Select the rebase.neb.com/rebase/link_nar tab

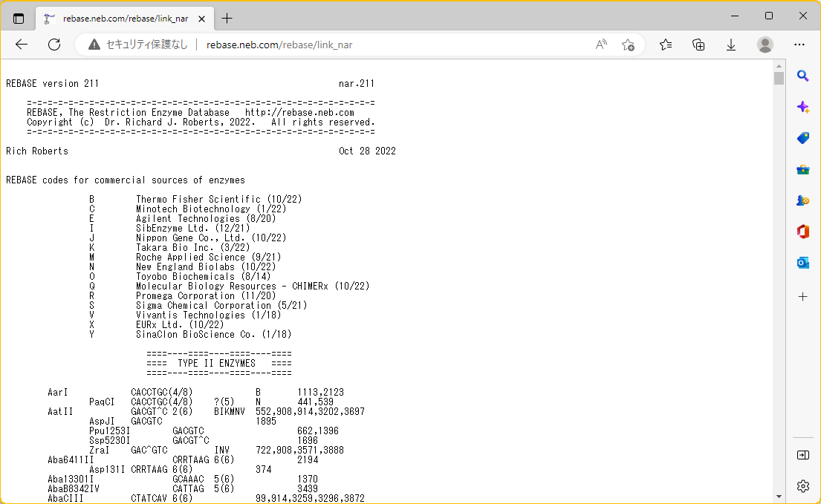(x=125, y=19)
